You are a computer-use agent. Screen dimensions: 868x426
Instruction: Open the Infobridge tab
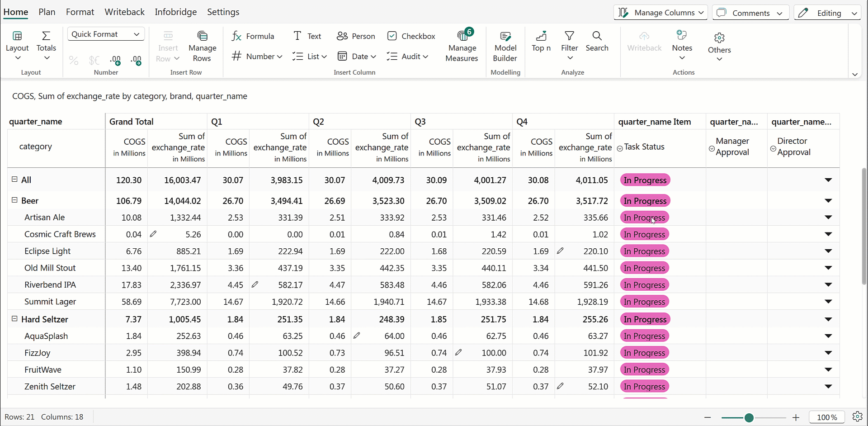click(175, 12)
